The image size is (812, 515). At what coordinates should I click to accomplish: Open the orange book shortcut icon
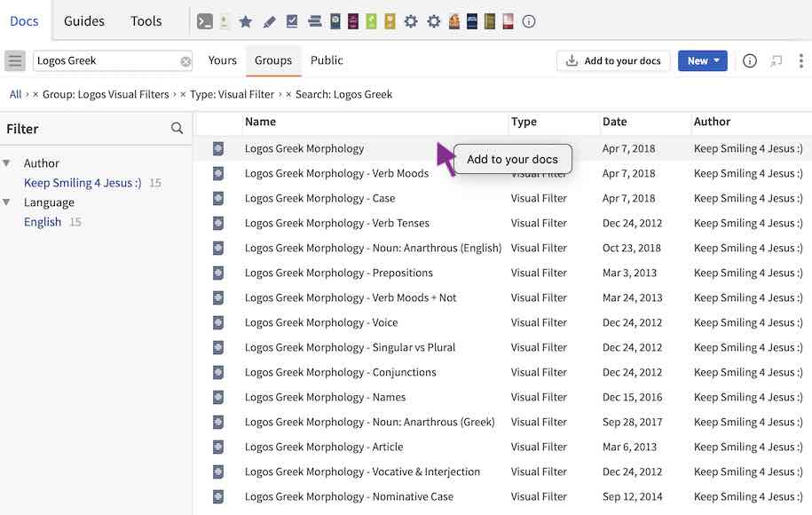pyautogui.click(x=454, y=21)
